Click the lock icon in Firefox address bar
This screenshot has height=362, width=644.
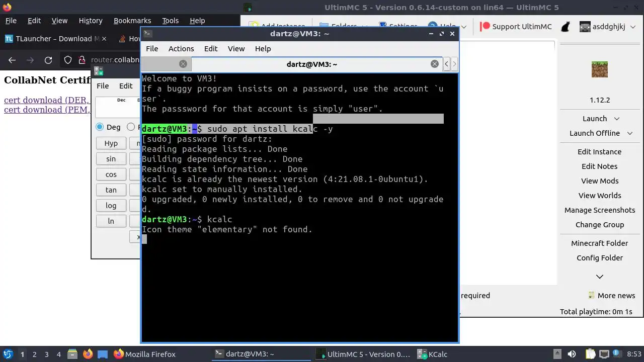coord(82,60)
